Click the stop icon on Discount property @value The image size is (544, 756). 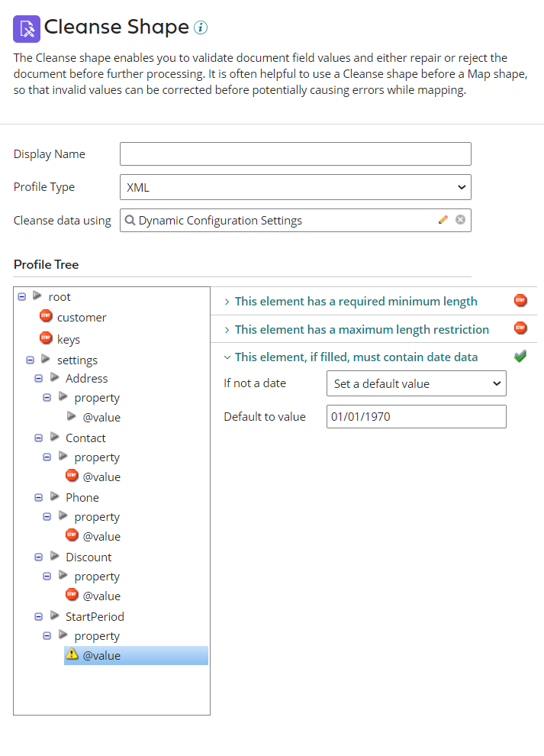coord(72,596)
